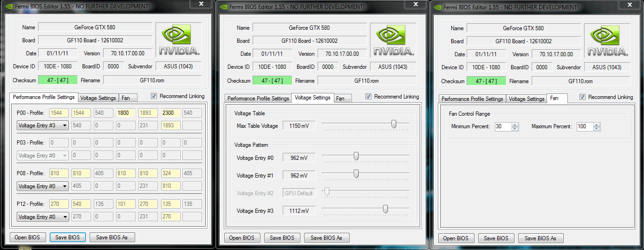
Task: Click Save BIOS As in the Voltage Settings window
Action: pos(326,237)
